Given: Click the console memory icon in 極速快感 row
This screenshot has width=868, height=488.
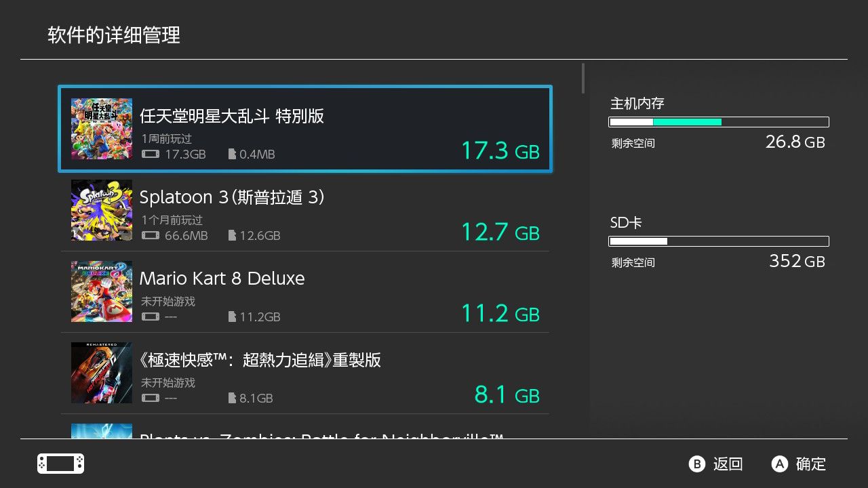Looking at the screenshot, I should [151, 399].
